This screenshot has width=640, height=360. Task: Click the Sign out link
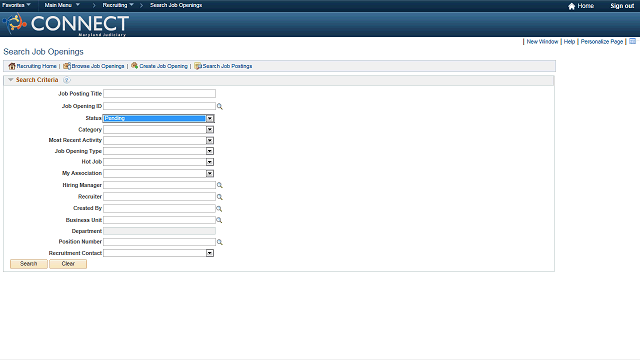[x=622, y=6]
